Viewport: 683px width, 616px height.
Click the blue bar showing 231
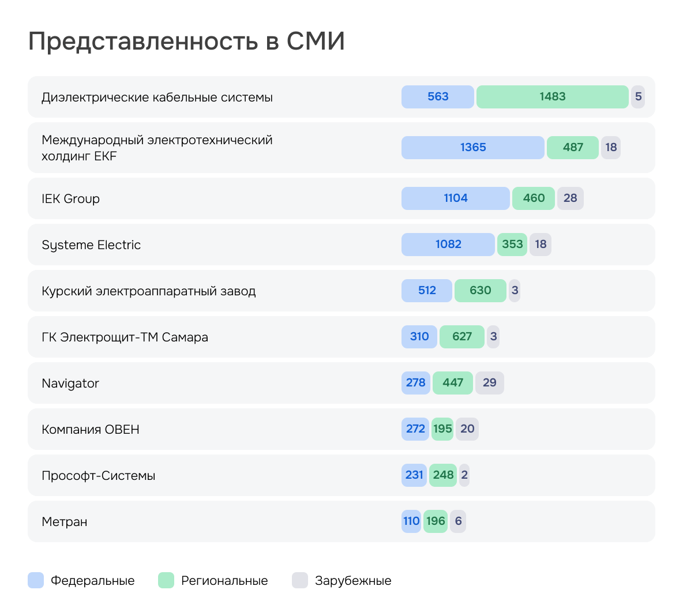pos(414,475)
